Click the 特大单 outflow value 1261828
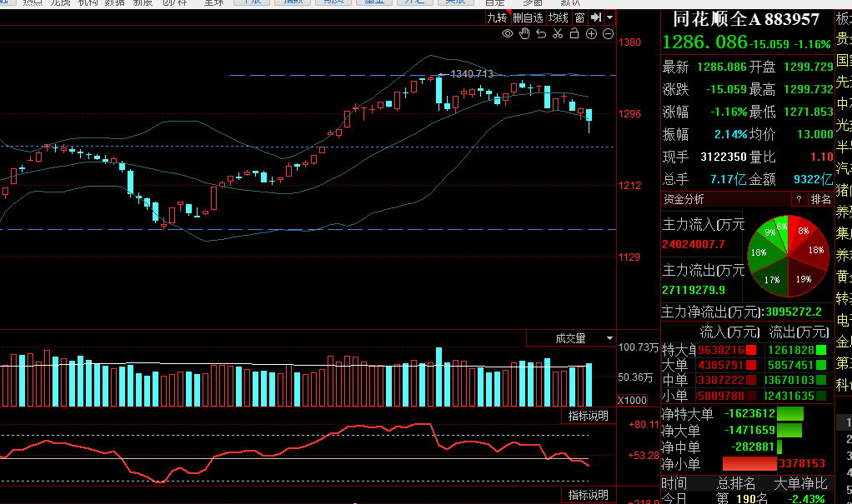Image resolution: width=852 pixels, height=504 pixels. pyautogui.click(x=791, y=351)
